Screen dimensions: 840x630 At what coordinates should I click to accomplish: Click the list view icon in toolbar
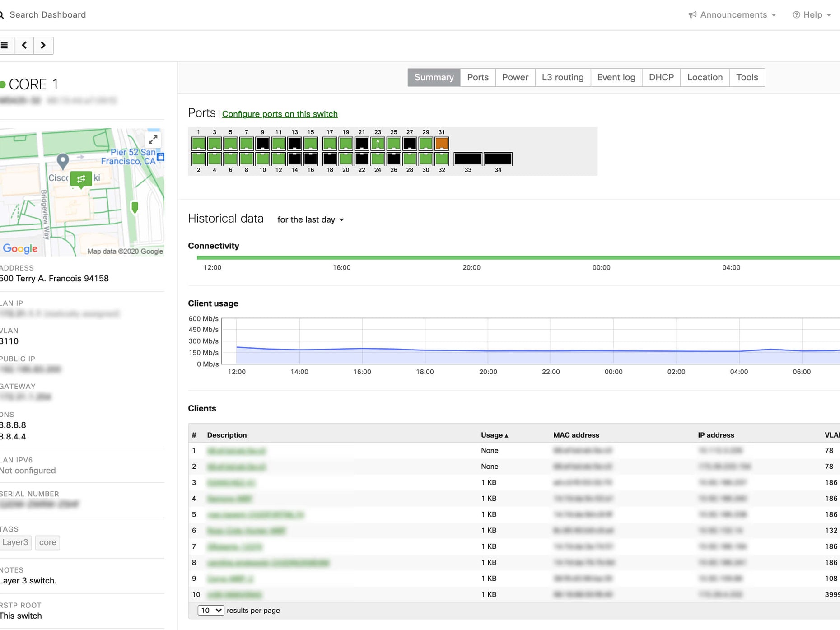[x=5, y=45]
